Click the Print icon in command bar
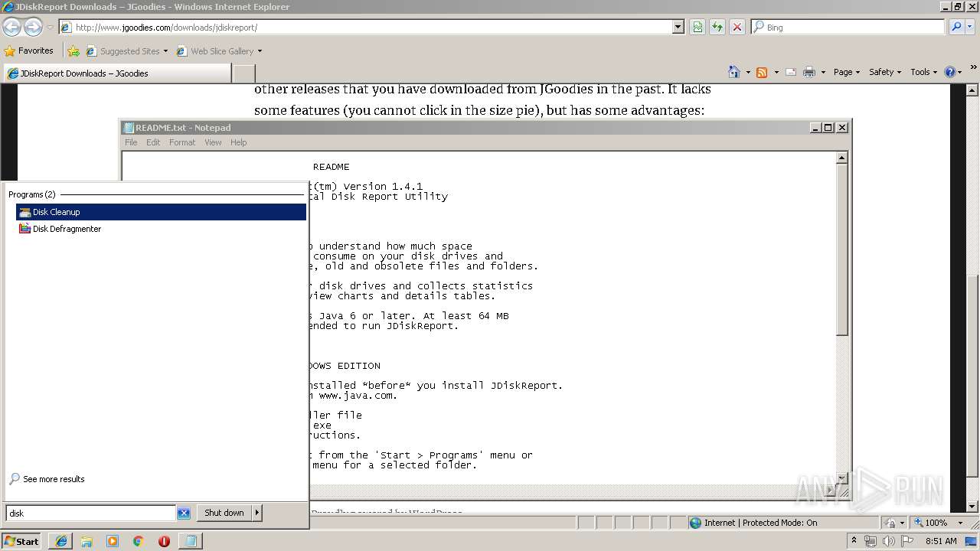The image size is (980, 551). (x=809, y=72)
